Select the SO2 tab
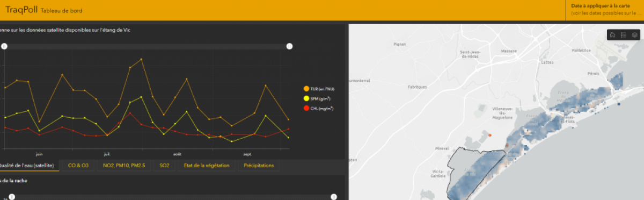 click(x=164, y=166)
